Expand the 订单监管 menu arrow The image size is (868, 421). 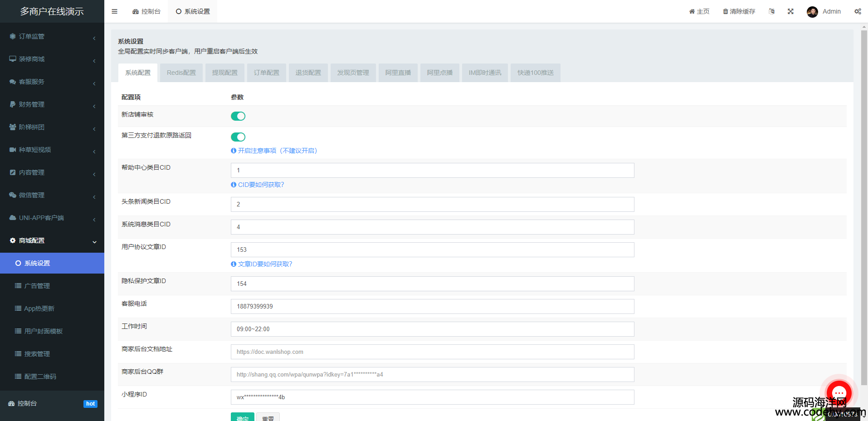coord(94,38)
